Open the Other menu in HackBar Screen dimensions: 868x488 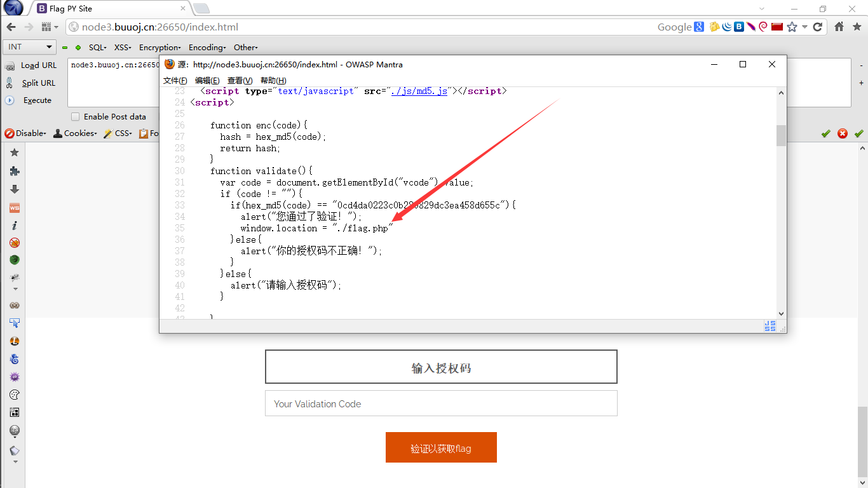pos(245,48)
